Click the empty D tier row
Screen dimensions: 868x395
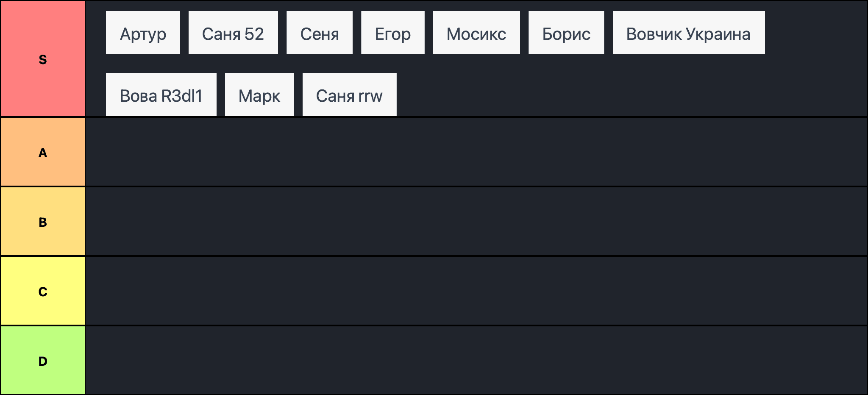pos(476,361)
